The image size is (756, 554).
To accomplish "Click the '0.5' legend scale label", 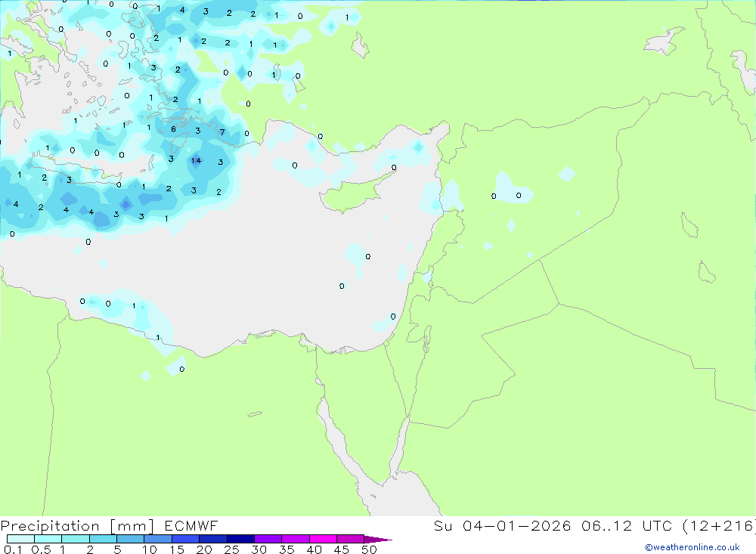I will [x=41, y=549].
